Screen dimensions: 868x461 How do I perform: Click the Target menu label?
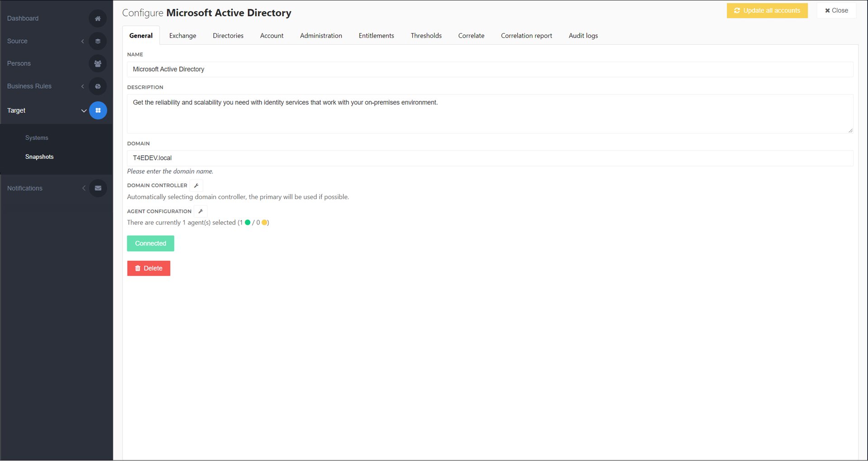point(16,110)
